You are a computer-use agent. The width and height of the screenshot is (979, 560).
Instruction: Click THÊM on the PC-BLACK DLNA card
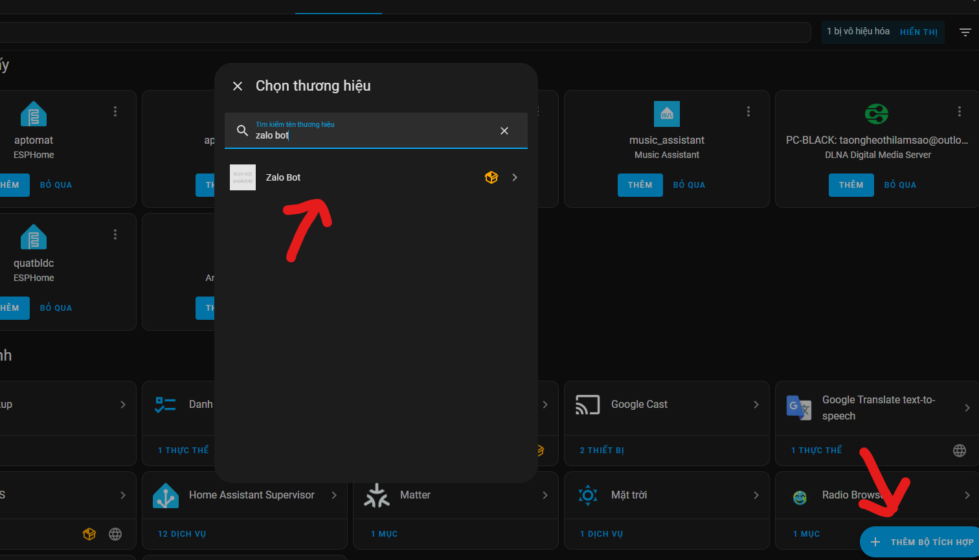pos(851,185)
